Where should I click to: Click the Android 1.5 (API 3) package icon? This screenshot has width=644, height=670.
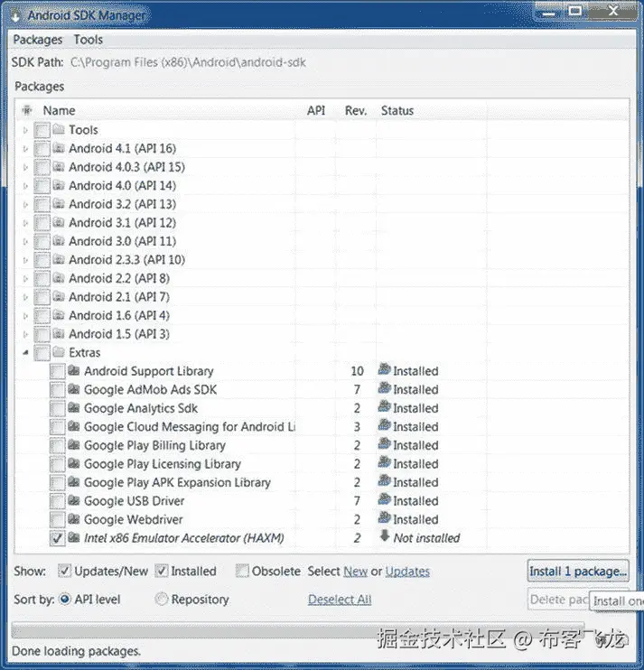[59, 334]
